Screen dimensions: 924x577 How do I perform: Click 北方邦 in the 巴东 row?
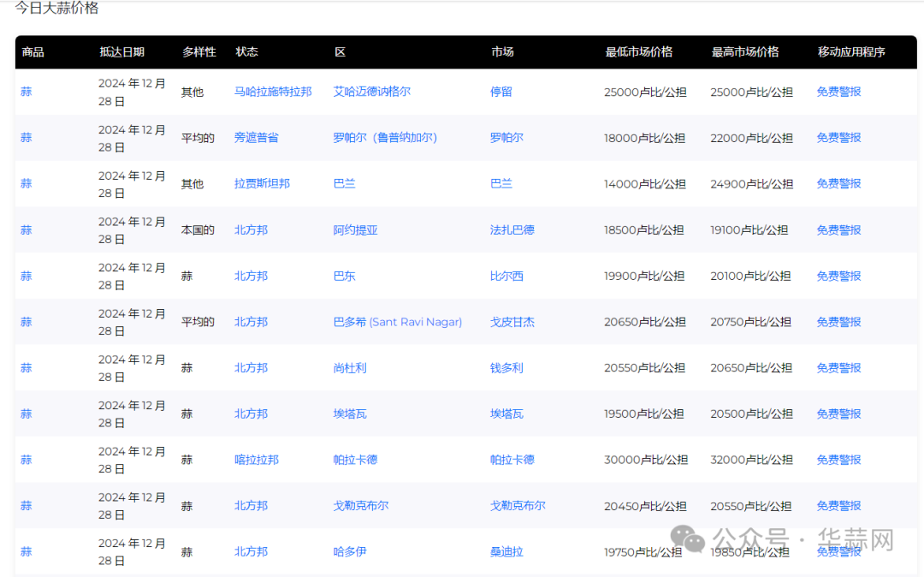click(251, 276)
